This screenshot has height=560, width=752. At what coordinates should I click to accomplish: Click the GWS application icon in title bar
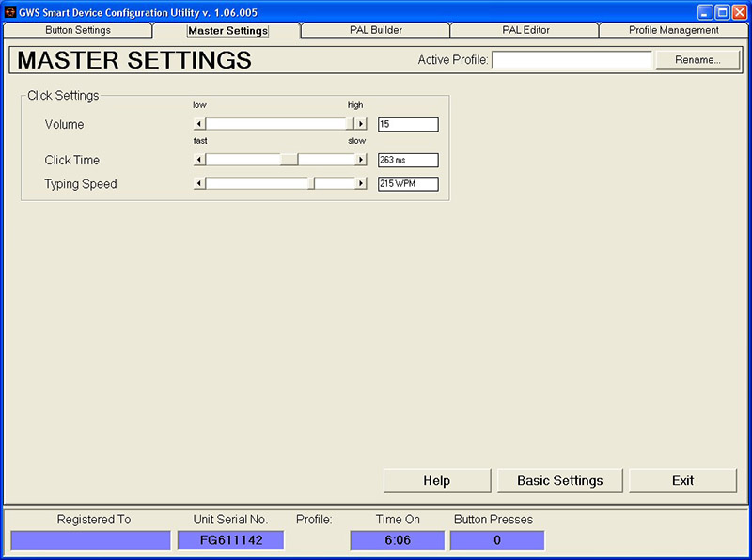[10, 12]
